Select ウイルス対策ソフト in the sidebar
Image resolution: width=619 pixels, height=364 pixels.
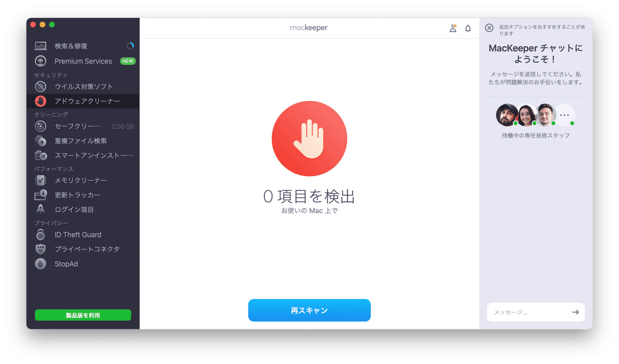(82, 87)
